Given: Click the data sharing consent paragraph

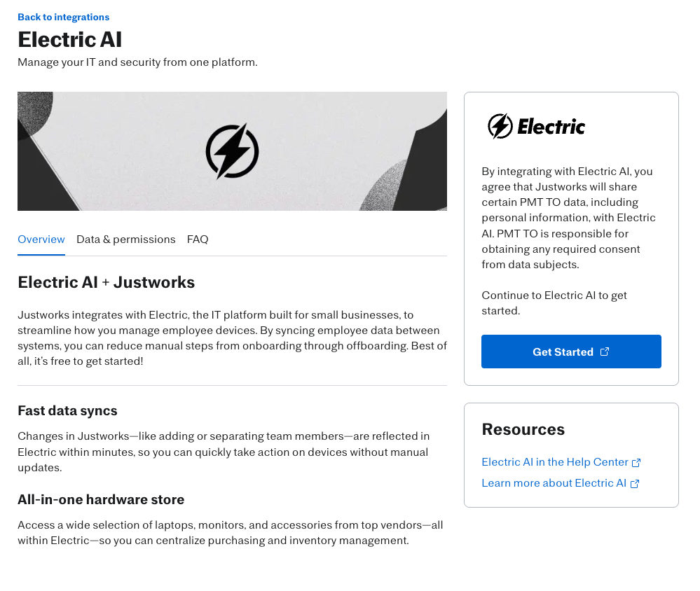Looking at the screenshot, I should click(x=569, y=218).
